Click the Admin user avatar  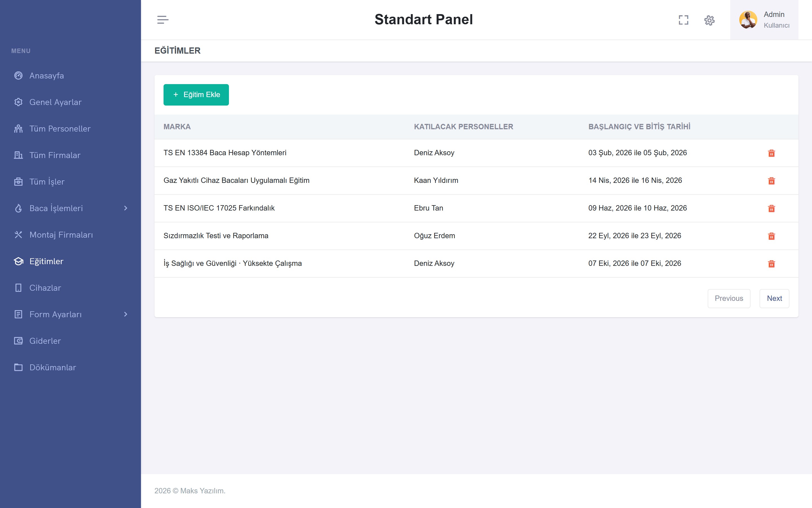click(748, 20)
